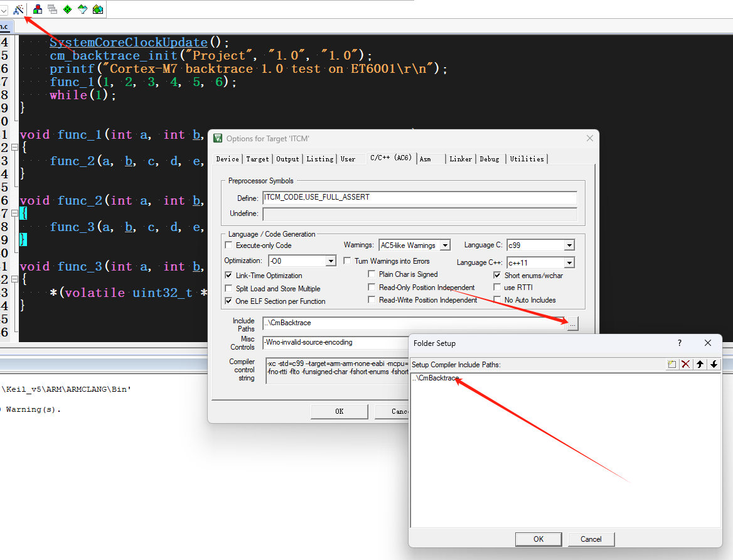Close the Folder Setup dialog
733x560 pixels.
pyautogui.click(x=708, y=343)
